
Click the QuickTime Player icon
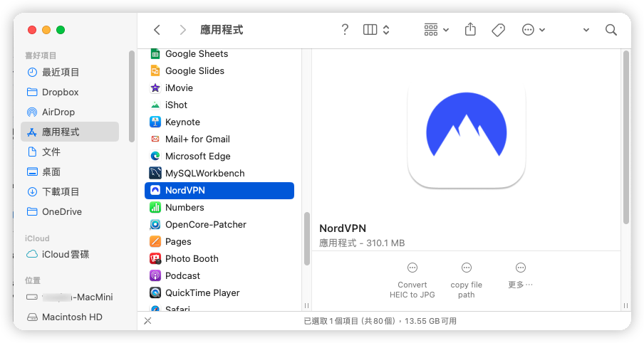click(155, 293)
